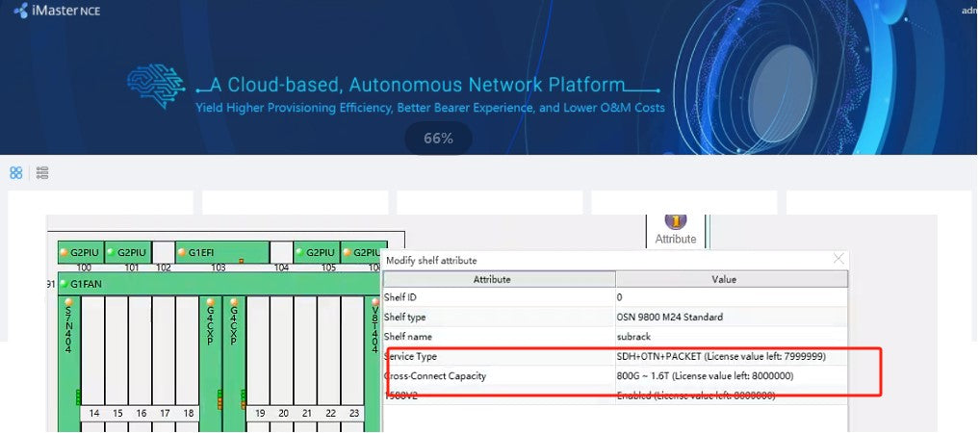Open the Service Type value dropdown
Viewport: 980px width, 433px height.
[x=732, y=357]
